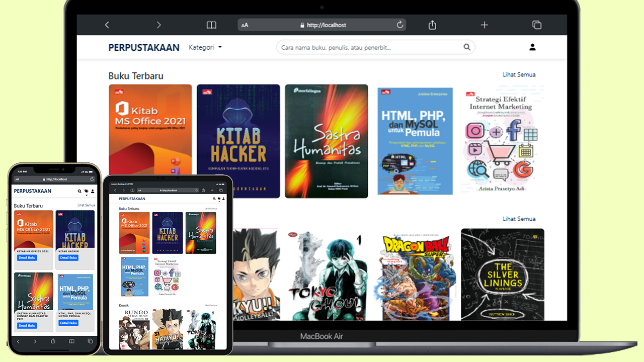644x362 pixels.
Task: Click the aA reader button in laptop address bar
Action: (x=245, y=25)
